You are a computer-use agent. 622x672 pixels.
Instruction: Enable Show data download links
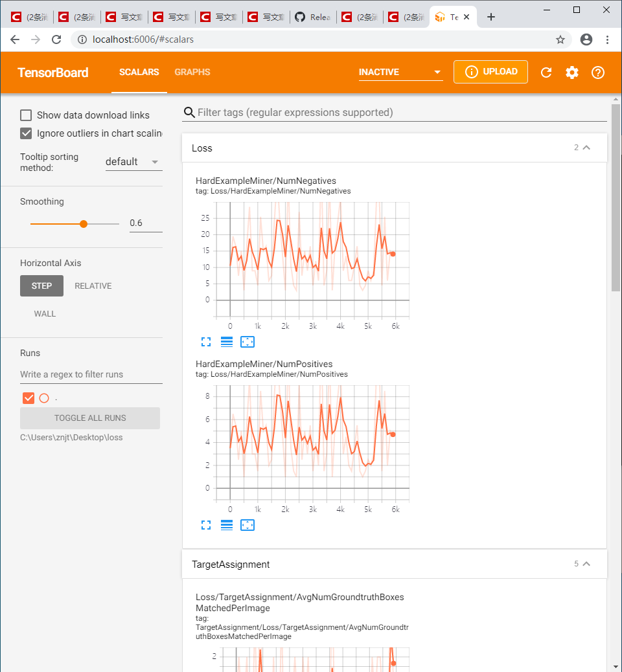(25, 115)
